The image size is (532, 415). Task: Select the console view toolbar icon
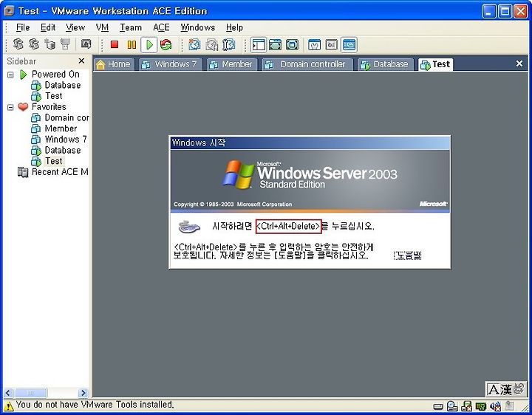click(349, 45)
